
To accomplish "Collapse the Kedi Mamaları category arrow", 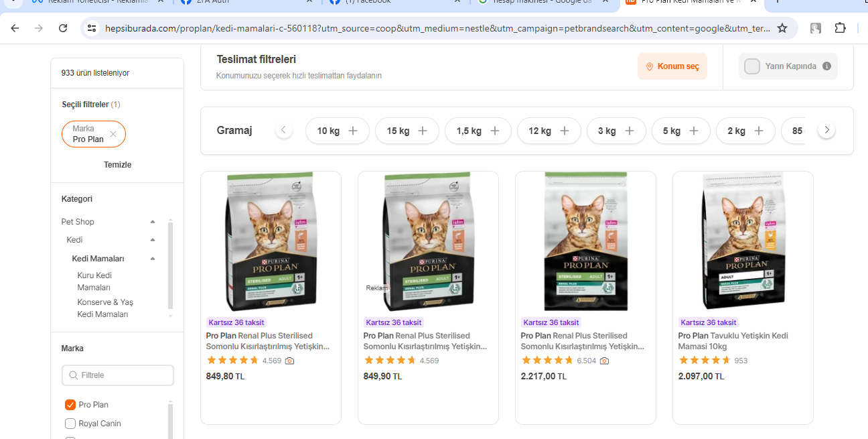I will coord(153,259).
